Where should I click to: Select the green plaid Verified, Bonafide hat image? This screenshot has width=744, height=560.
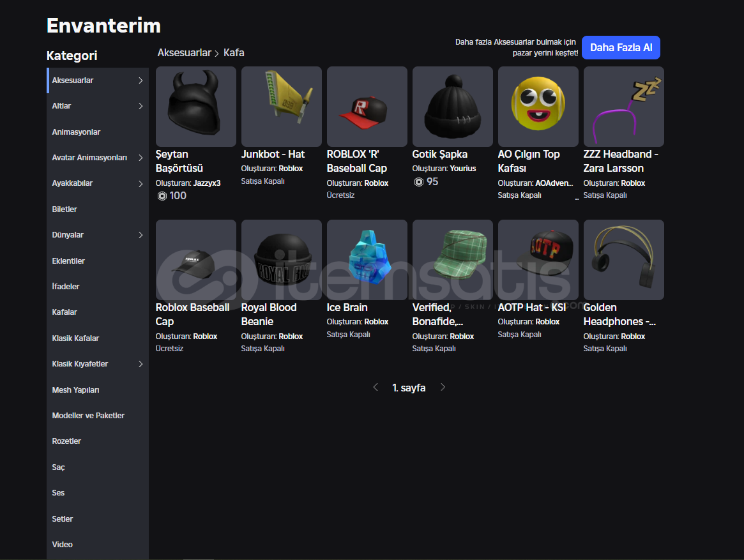point(453,260)
